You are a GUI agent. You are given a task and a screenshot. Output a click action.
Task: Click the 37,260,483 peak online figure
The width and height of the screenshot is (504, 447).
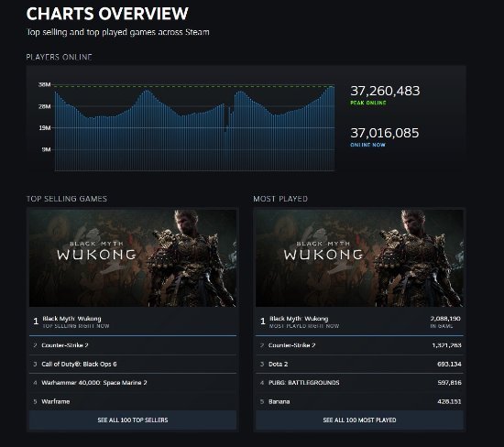pyautogui.click(x=385, y=91)
